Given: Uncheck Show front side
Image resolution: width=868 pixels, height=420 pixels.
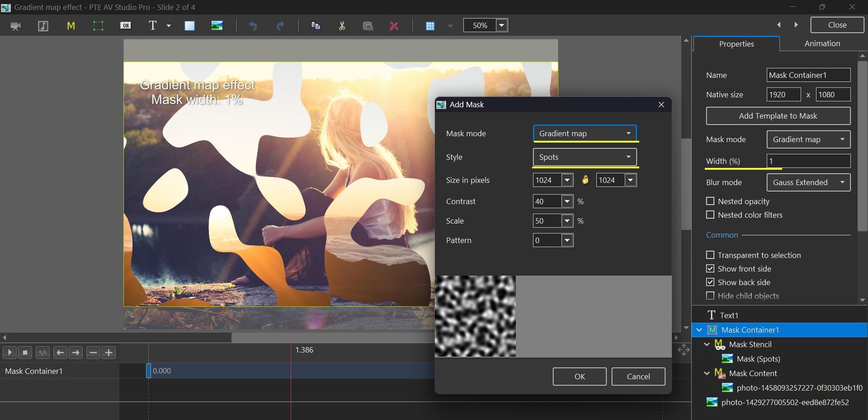Looking at the screenshot, I should [x=710, y=268].
